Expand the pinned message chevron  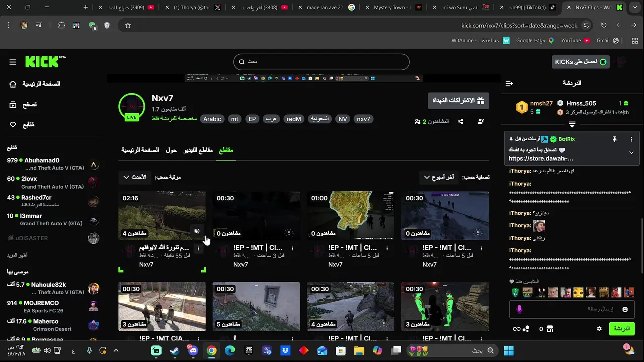(631, 153)
